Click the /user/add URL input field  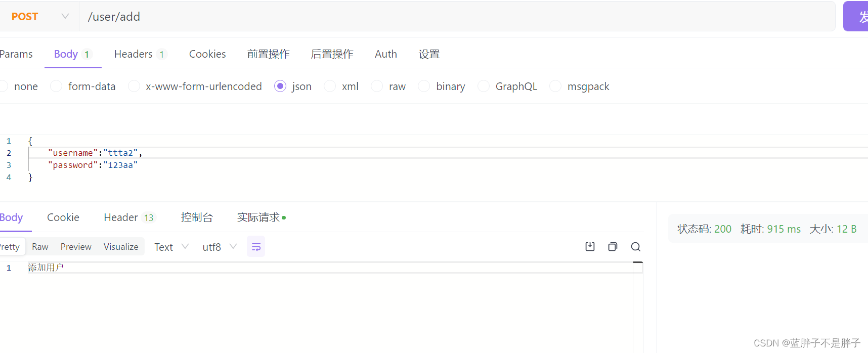pos(457,17)
